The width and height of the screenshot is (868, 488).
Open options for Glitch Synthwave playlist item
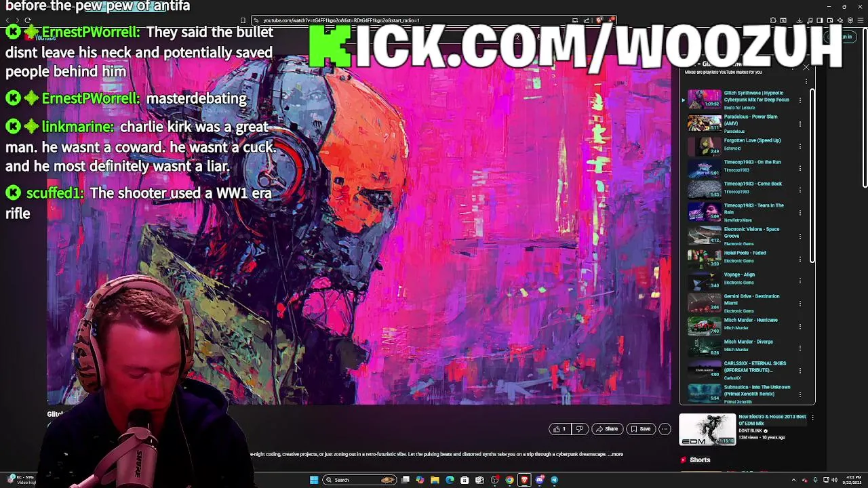pos(800,100)
